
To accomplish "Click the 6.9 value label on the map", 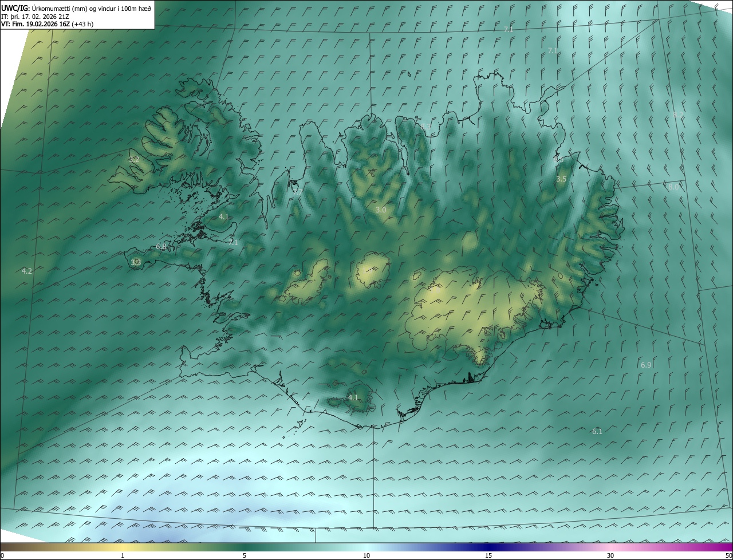I will pyautogui.click(x=646, y=365).
